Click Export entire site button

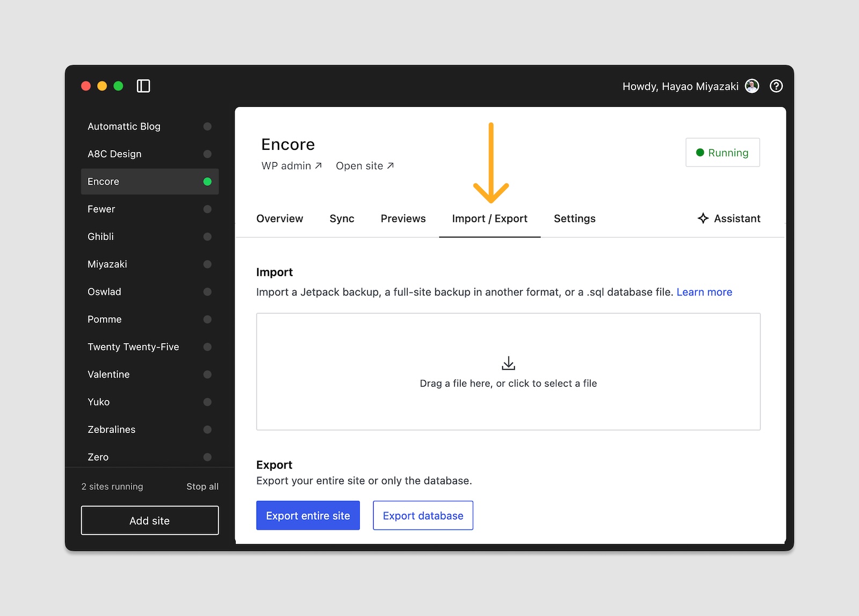click(308, 516)
